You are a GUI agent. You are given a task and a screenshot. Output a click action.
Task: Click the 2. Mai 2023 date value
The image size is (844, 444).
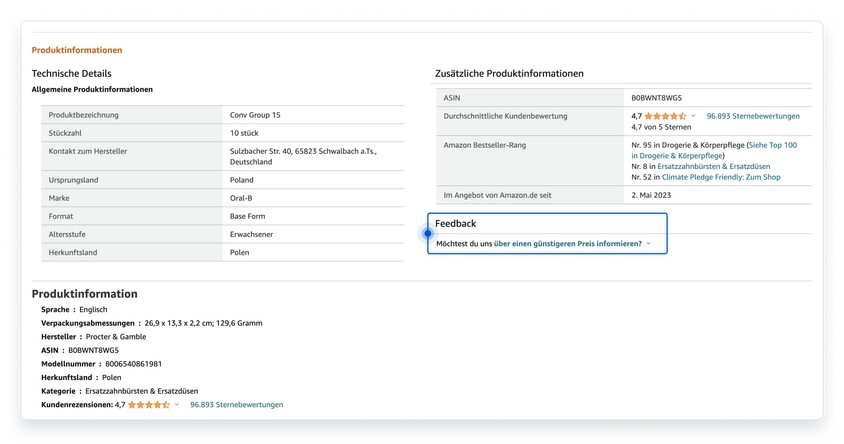[x=651, y=195]
